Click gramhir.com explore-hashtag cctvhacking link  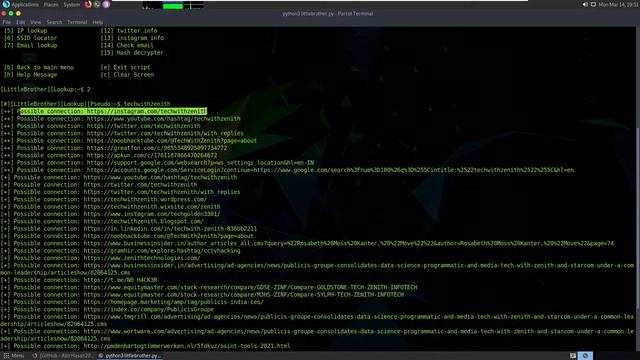162,251
